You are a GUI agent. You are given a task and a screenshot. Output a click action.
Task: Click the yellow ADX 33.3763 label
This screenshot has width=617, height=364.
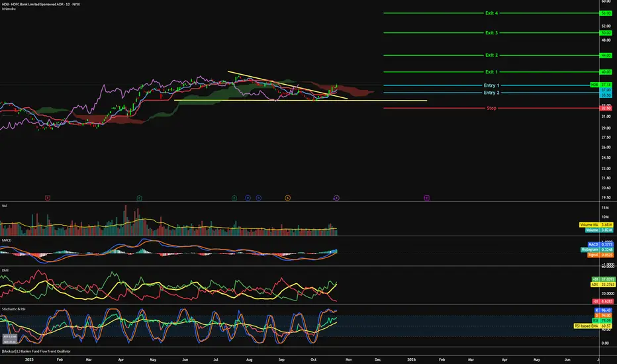click(603, 284)
